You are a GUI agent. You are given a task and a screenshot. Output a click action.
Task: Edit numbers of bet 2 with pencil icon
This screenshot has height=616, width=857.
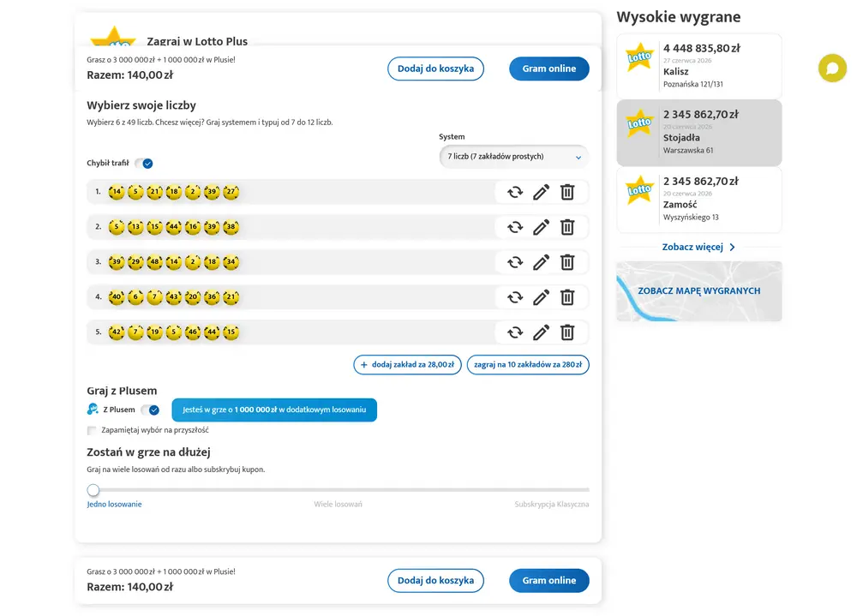541,227
